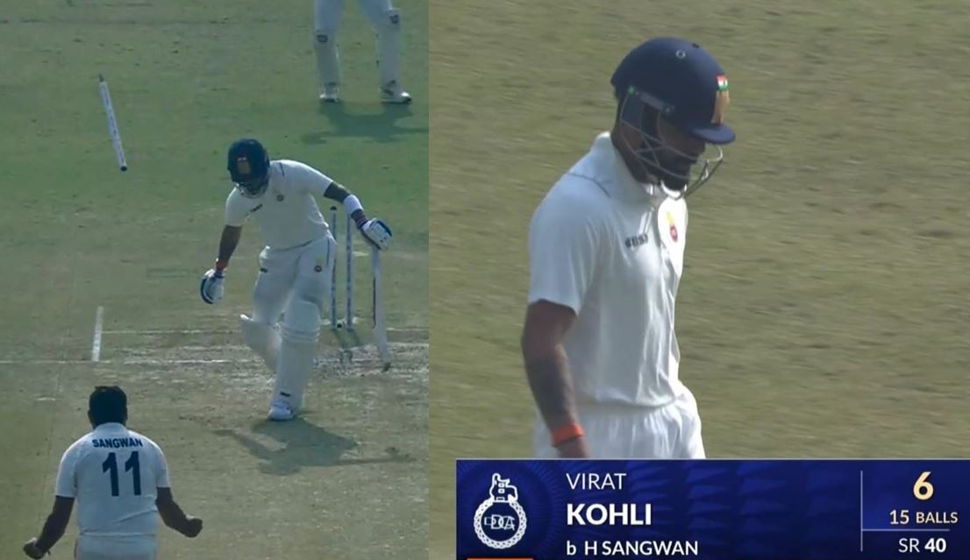Click the Indian flag on batsman's helmet
The height and width of the screenshot is (560, 970).
pyautogui.click(x=722, y=83)
